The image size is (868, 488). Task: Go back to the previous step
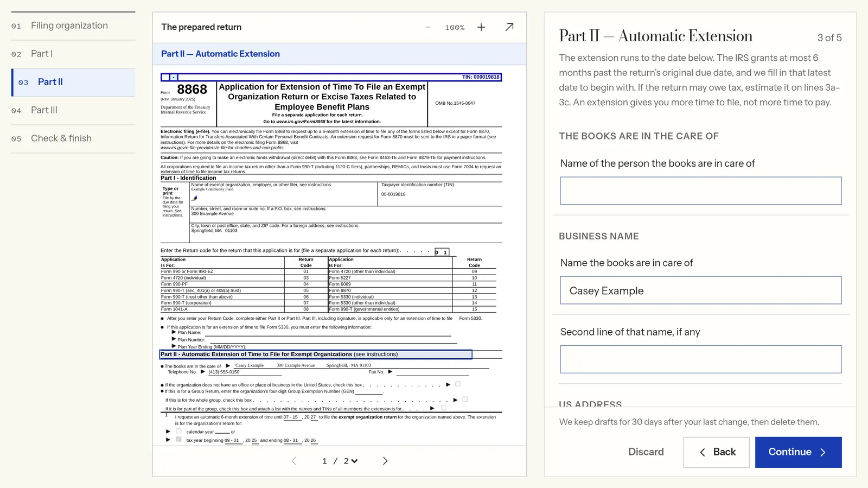click(717, 452)
